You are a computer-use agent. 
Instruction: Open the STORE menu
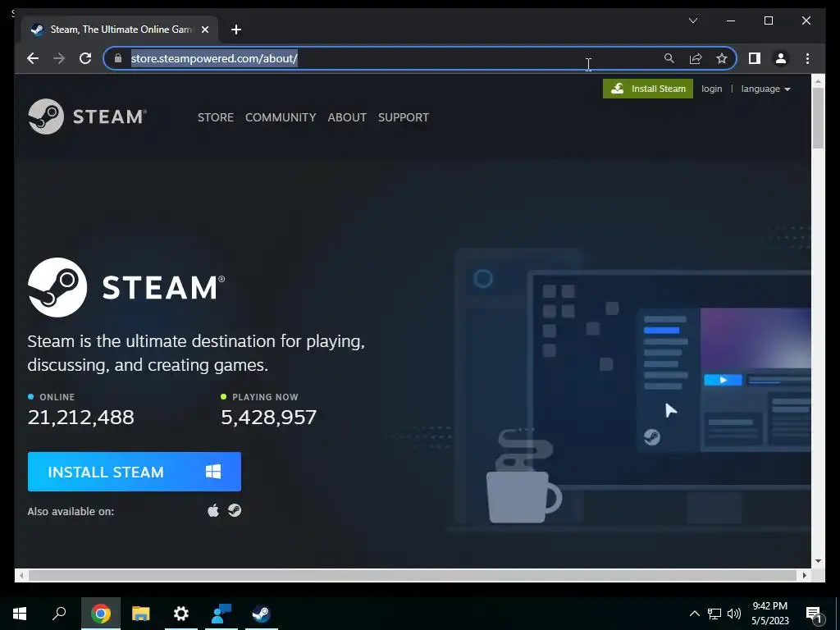pyautogui.click(x=216, y=117)
